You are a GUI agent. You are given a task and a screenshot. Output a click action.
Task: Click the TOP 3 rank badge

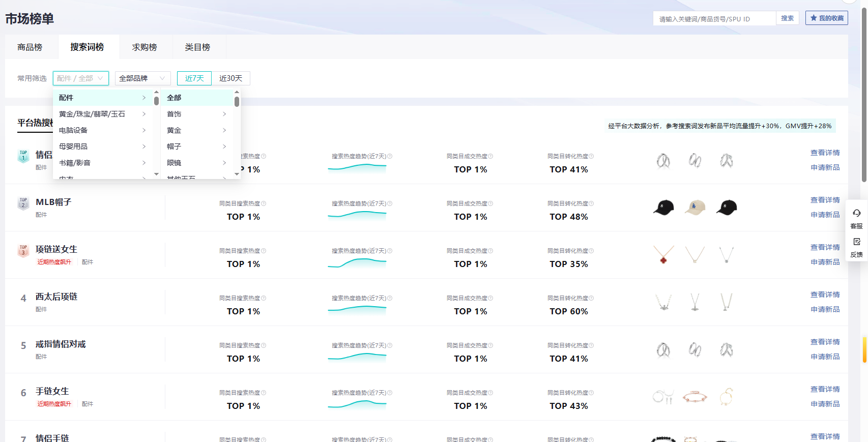point(23,250)
